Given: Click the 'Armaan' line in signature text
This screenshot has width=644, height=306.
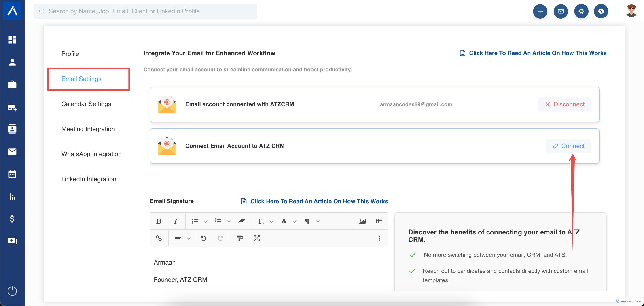Looking at the screenshot, I should [x=165, y=263].
